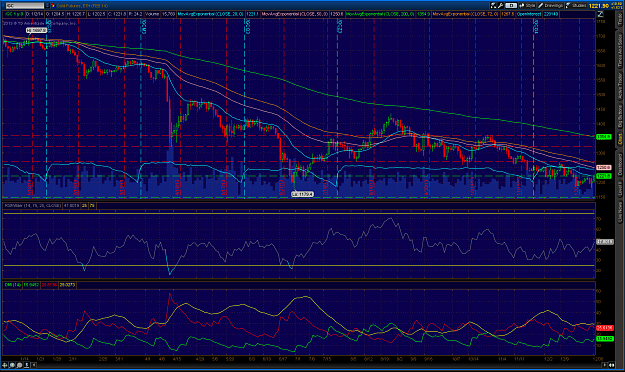Click the DMI (14) study label
The height and width of the screenshot is (372, 625).
pyautogui.click(x=13, y=285)
